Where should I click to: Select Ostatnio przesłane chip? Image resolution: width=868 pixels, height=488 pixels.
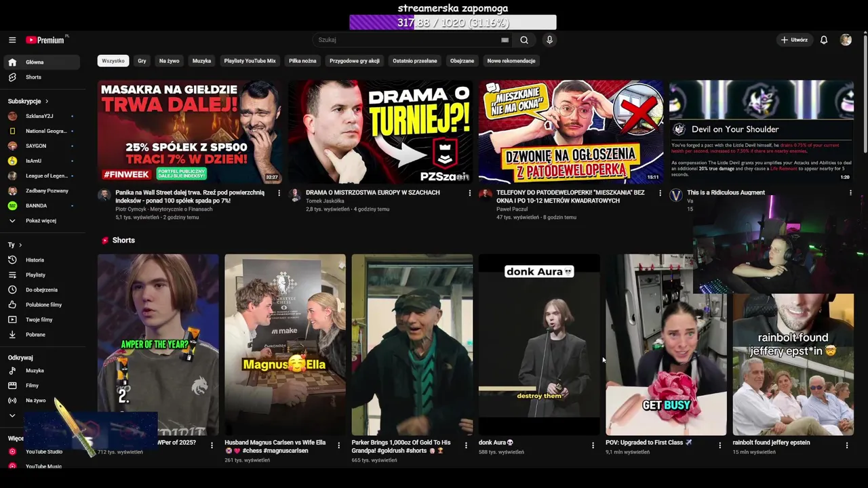point(415,61)
